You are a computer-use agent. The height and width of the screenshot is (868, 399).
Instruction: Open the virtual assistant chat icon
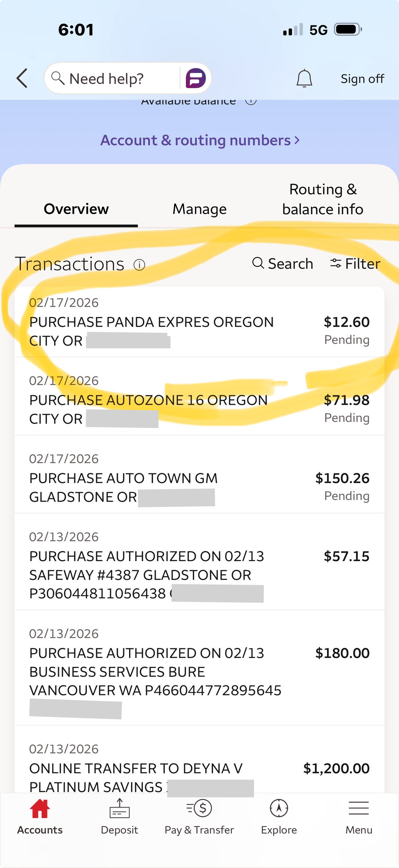click(x=195, y=78)
